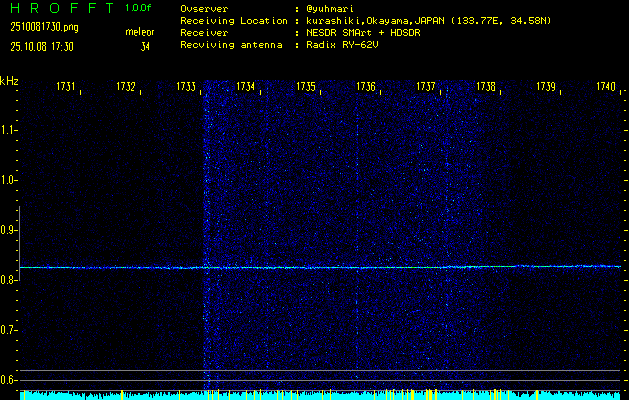Click the meteor label

click(140, 32)
